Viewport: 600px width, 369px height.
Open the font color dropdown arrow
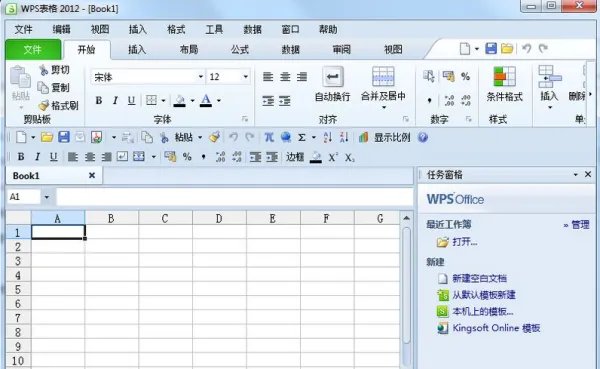pyautogui.click(x=219, y=101)
